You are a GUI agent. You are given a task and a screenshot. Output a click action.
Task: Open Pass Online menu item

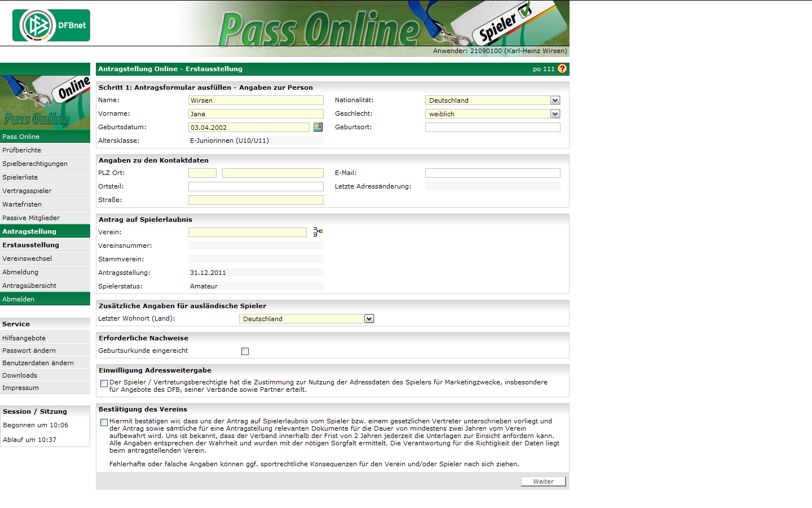(45, 137)
